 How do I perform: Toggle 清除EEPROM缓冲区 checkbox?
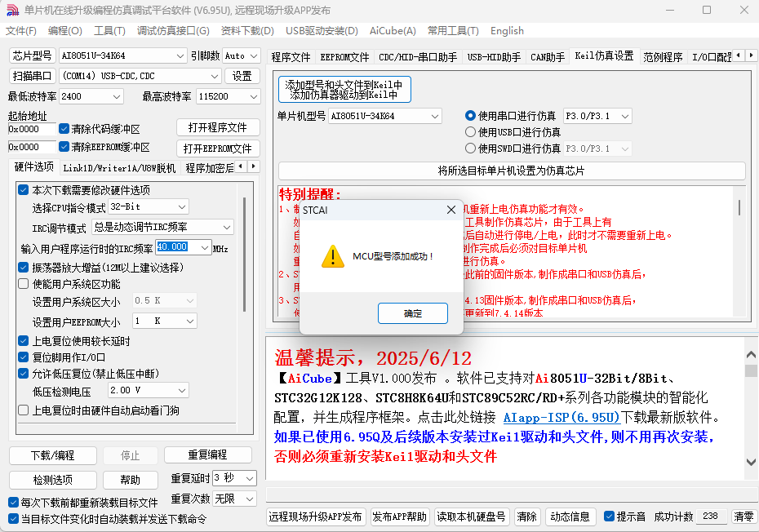pos(64,147)
